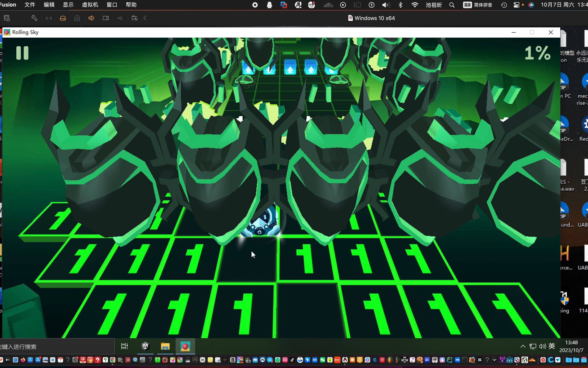Maximize the Rolling Sky window
The image size is (588, 368).
pos(532,32)
